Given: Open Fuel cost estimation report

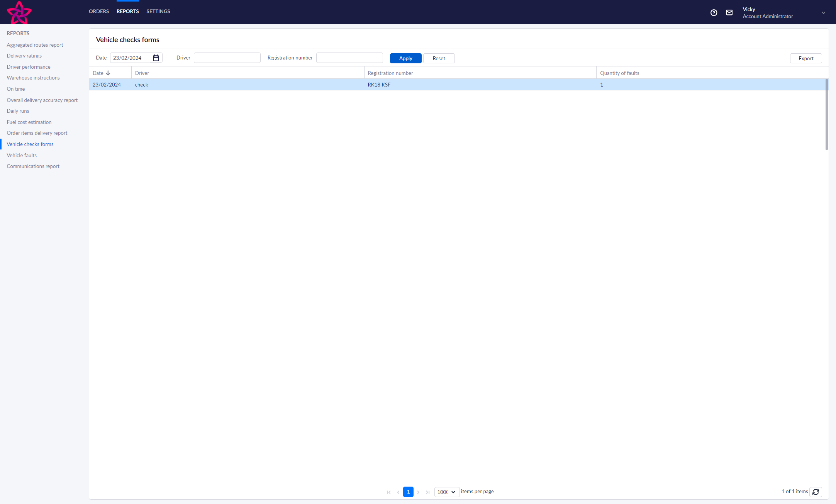Looking at the screenshot, I should 29,122.
